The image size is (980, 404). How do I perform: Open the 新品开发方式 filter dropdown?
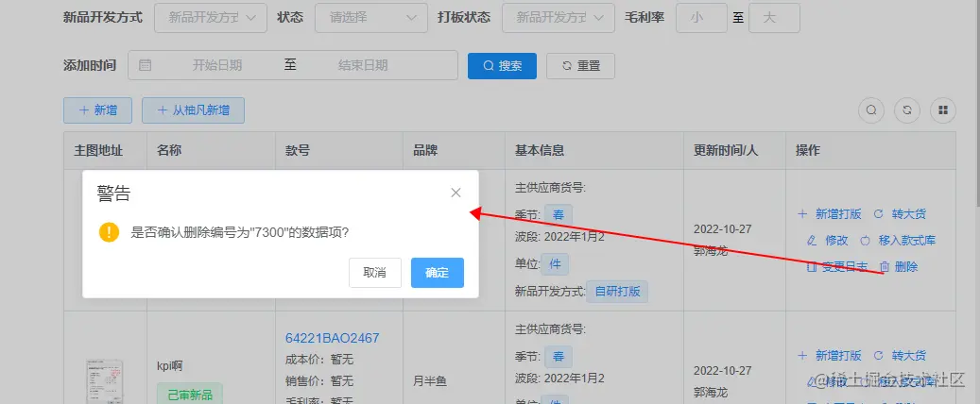coord(211,18)
